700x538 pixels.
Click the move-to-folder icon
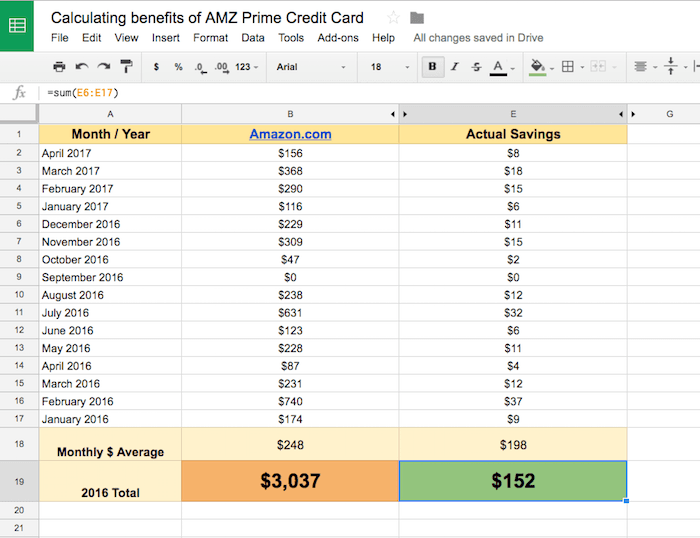[417, 18]
